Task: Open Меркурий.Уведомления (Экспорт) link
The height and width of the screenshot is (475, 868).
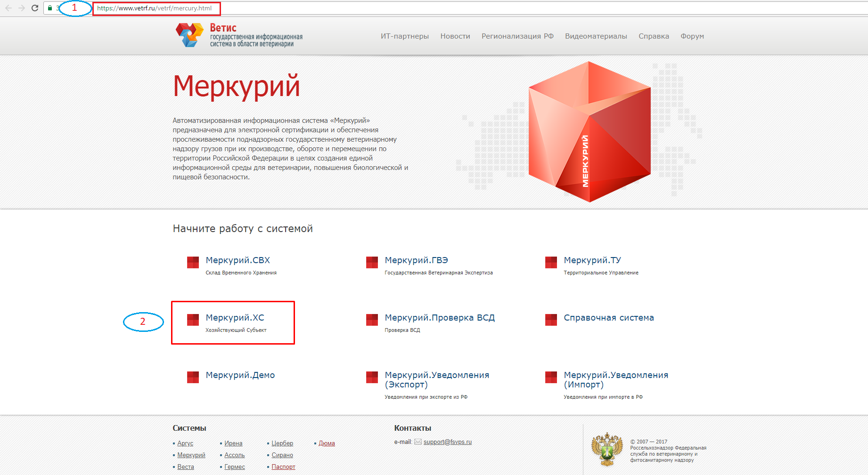Action: [x=437, y=380]
